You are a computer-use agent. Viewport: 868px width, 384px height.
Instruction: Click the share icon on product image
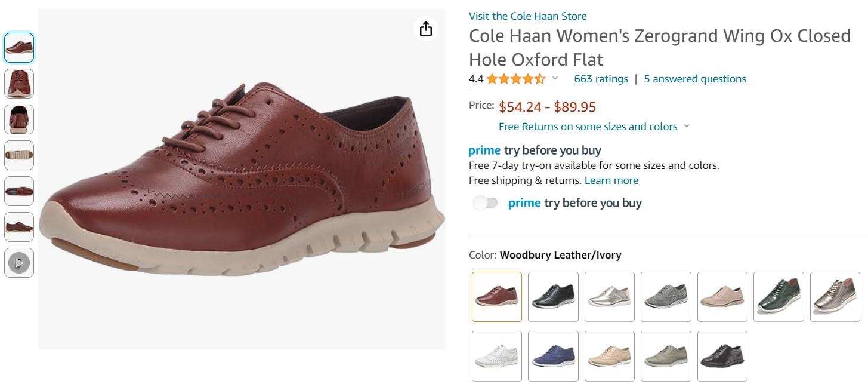[x=425, y=29]
